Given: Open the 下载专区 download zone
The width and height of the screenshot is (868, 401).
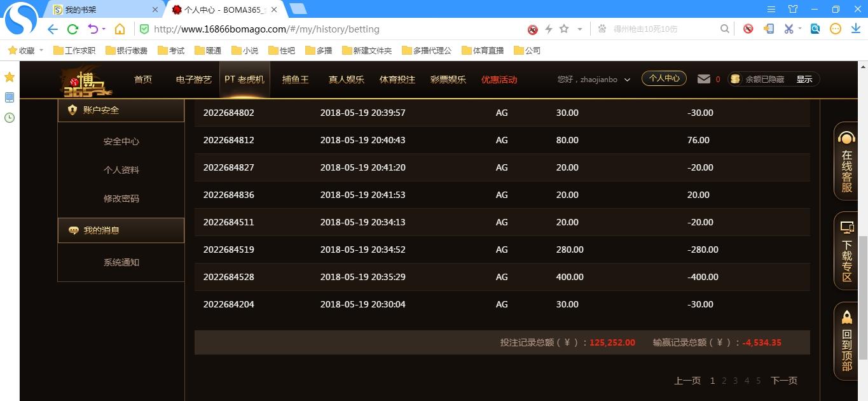Looking at the screenshot, I should tap(846, 251).
